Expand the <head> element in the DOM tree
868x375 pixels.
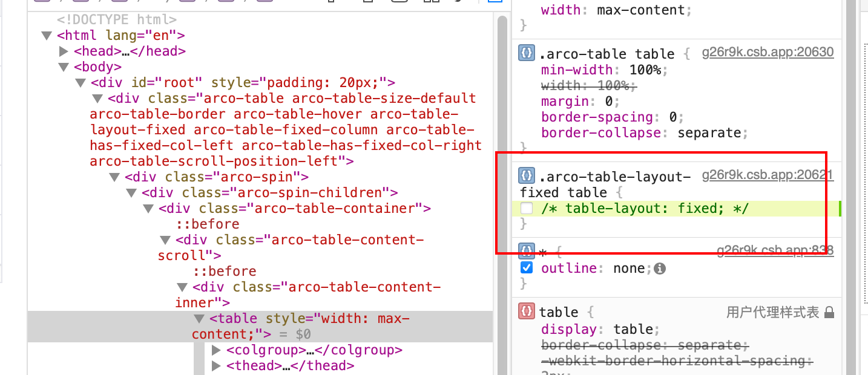point(64,51)
